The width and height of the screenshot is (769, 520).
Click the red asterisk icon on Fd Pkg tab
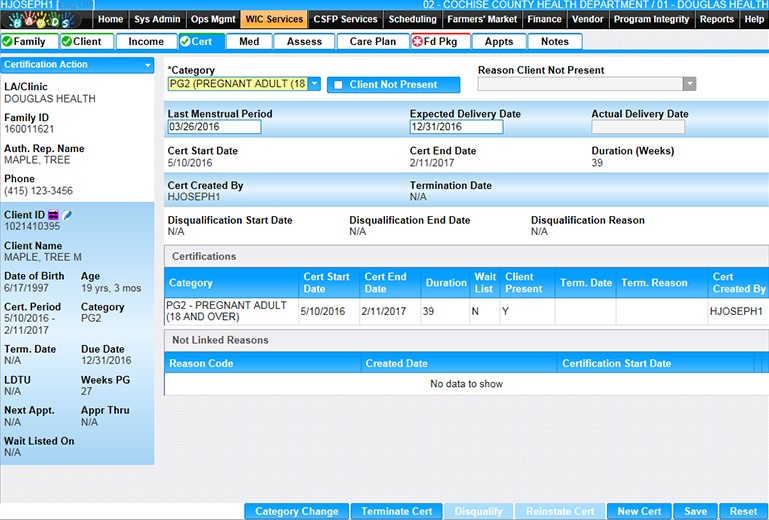tap(417, 42)
